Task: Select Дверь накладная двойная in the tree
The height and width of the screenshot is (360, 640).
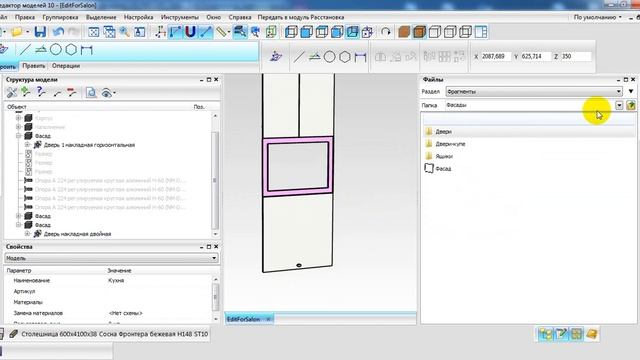Action: (77, 234)
